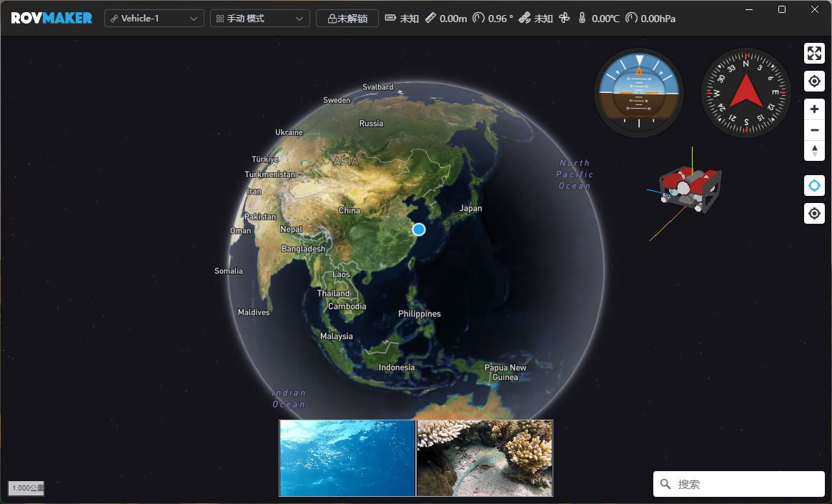The height and width of the screenshot is (504, 832).
Task: Click the blue crosshair locate icon
Action: 814,186
